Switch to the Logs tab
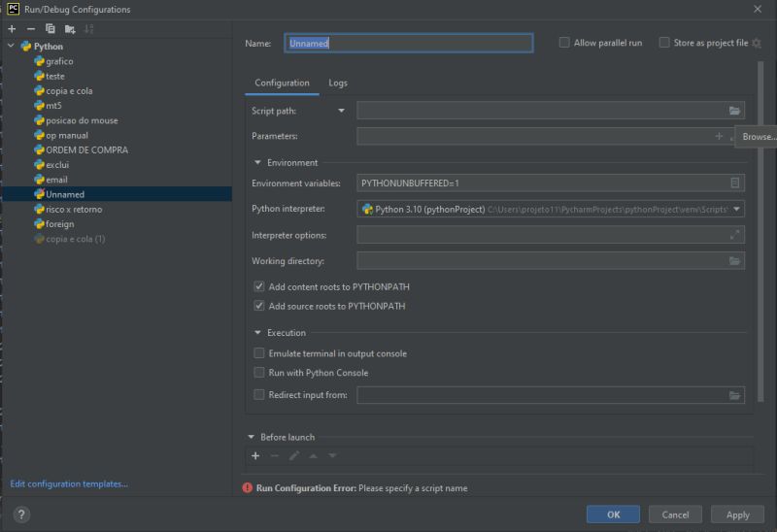Viewport: 777px width, 532px height. coord(338,83)
